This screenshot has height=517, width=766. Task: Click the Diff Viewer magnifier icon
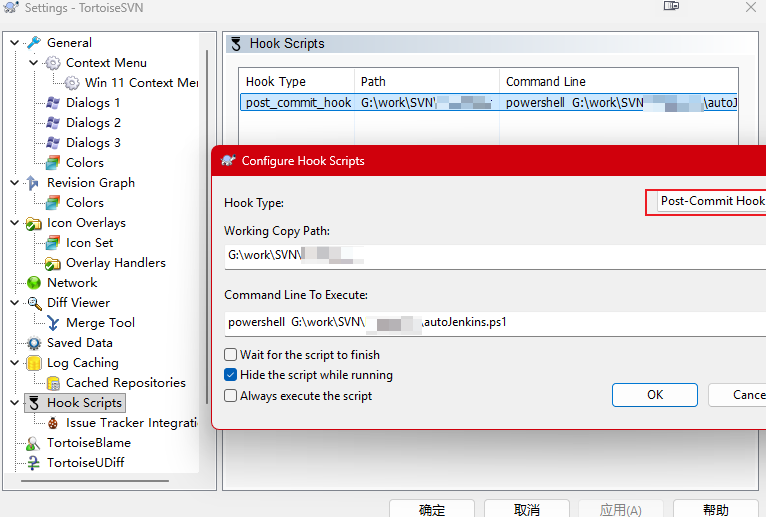click(x=34, y=303)
